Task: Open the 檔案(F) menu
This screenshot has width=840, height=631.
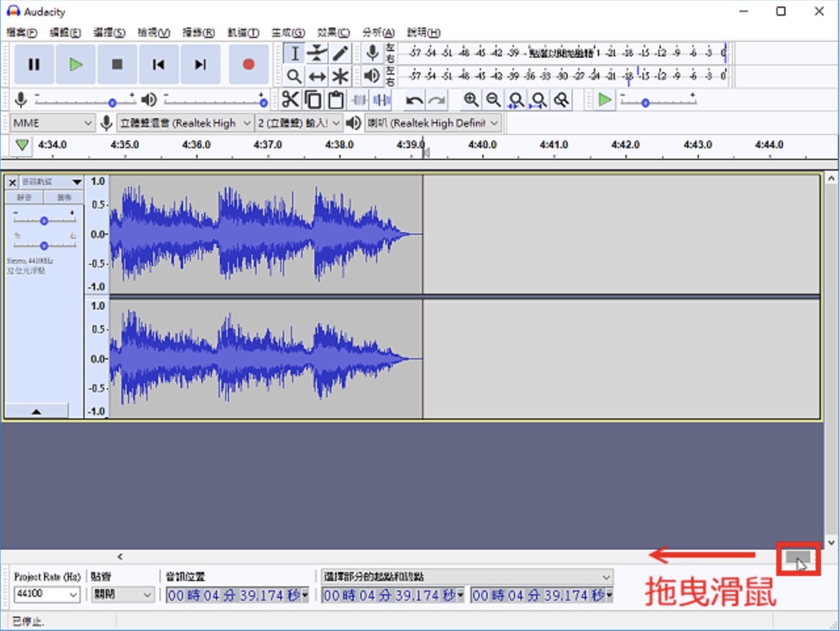Action: (x=22, y=32)
